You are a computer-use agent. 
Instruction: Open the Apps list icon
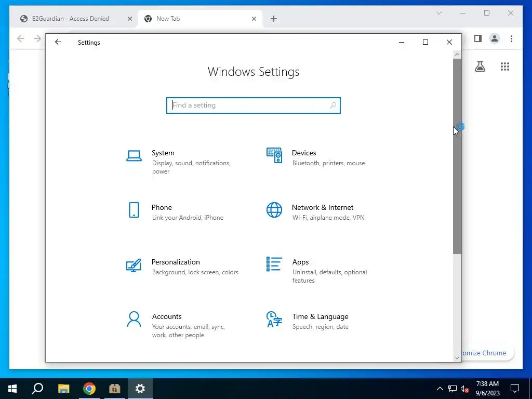[274, 264]
